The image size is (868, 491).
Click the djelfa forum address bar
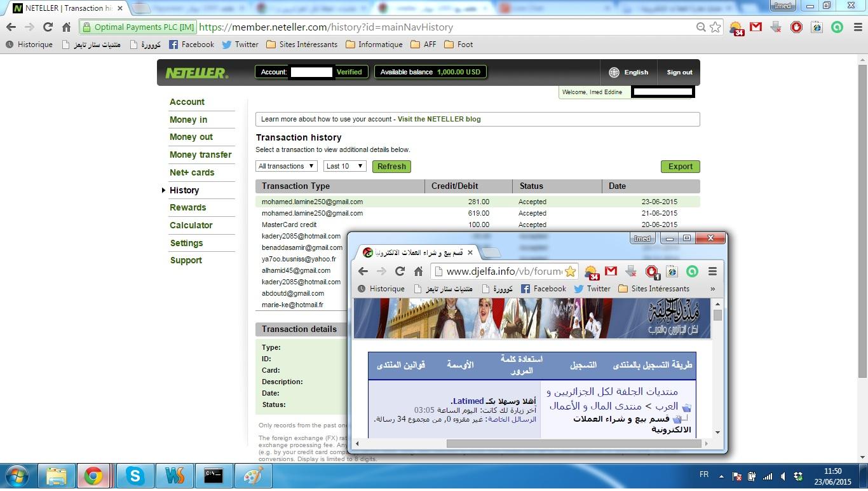coord(504,271)
